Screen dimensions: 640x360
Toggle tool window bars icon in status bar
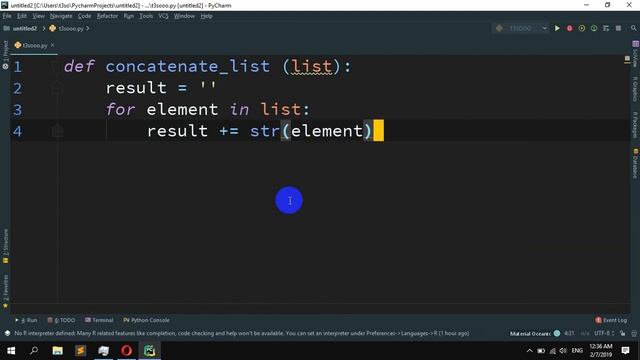tap(7, 333)
